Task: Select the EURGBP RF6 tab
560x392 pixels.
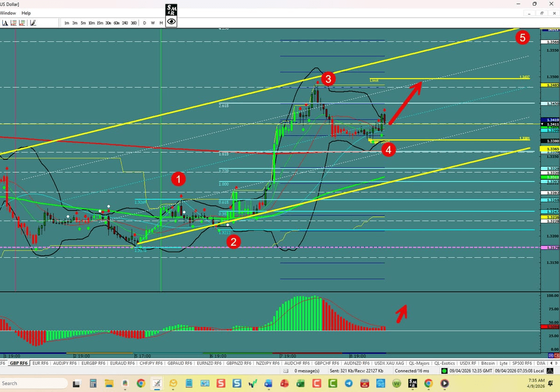Action: 94,363
